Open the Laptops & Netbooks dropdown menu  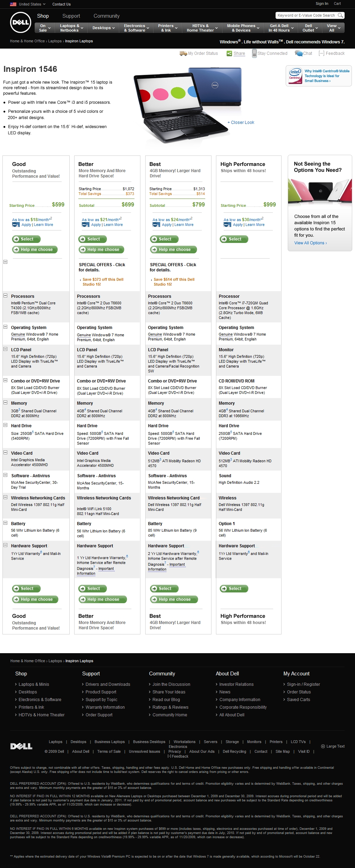(x=72, y=28)
